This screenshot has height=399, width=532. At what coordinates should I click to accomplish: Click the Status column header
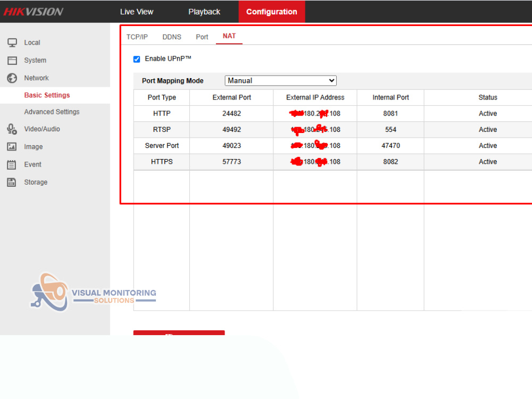coord(488,97)
